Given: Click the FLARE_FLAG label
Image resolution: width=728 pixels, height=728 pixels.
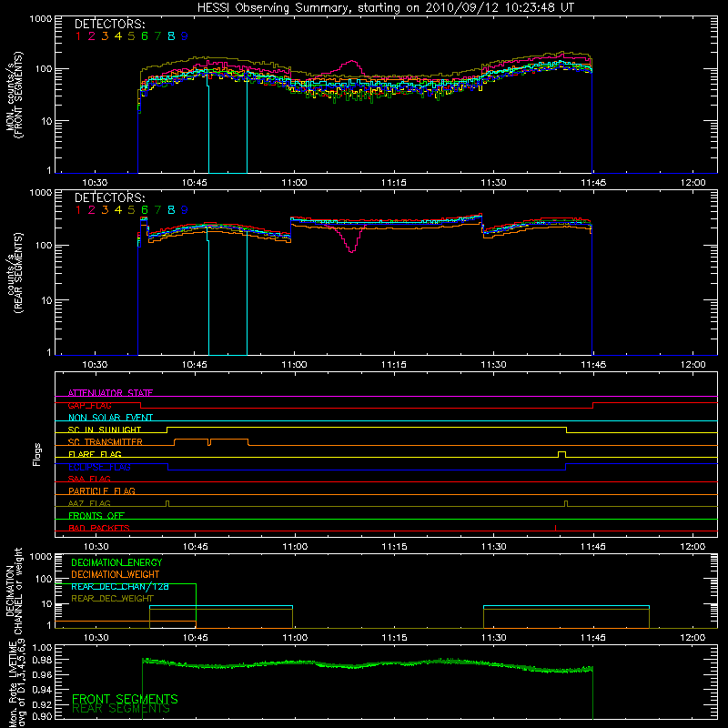Looking at the screenshot, I should click(x=95, y=454).
